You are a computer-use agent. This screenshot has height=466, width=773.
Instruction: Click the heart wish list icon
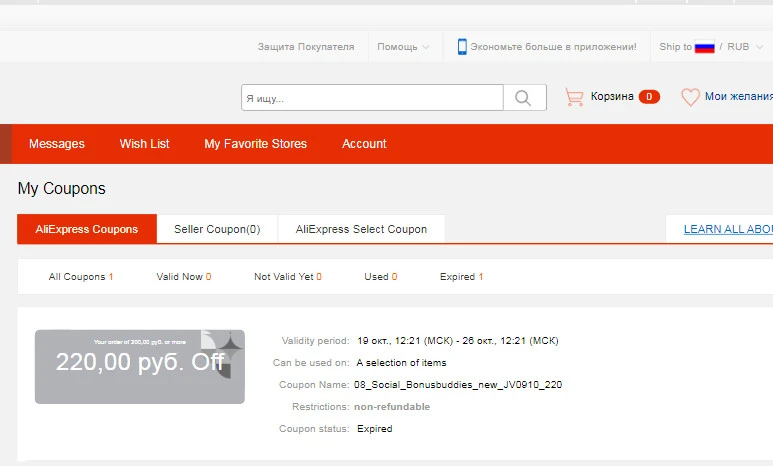click(690, 97)
